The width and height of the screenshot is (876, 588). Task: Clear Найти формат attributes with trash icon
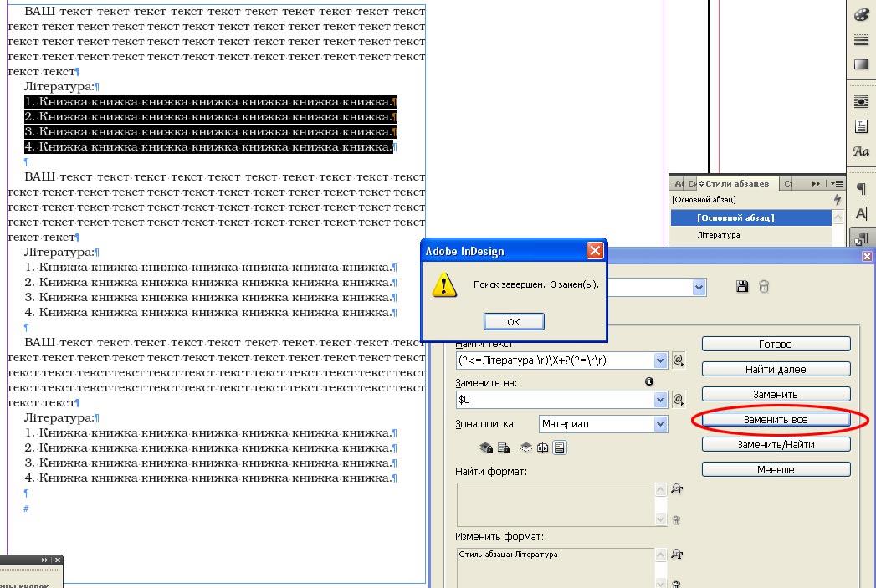(676, 520)
